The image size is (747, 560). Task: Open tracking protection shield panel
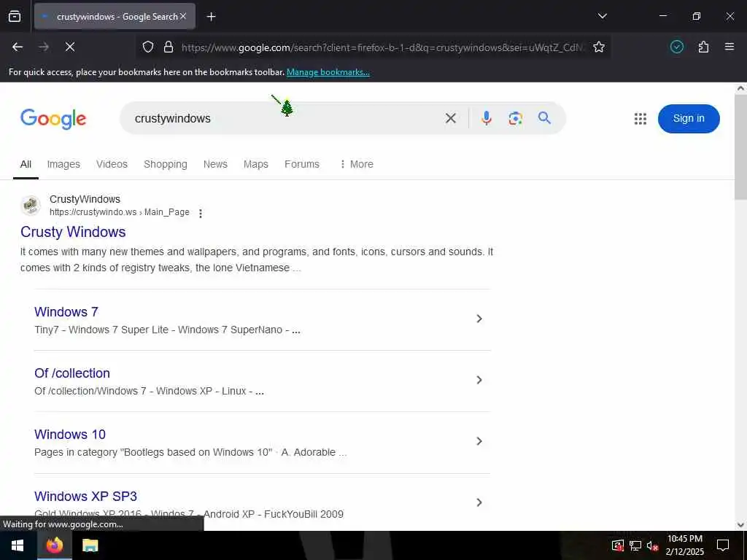(148, 47)
